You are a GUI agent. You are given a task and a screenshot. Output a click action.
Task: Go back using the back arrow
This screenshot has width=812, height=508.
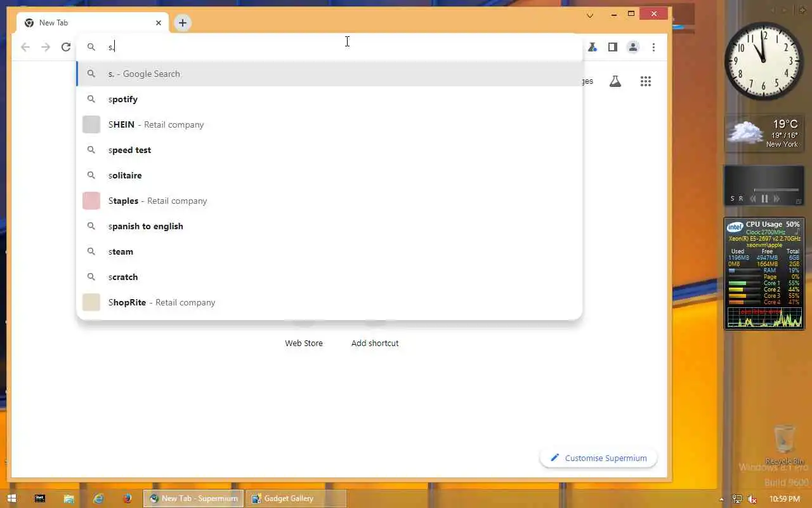click(25, 47)
